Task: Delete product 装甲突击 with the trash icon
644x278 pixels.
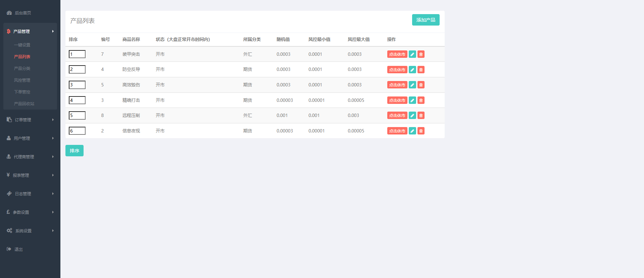Action: coord(421,54)
